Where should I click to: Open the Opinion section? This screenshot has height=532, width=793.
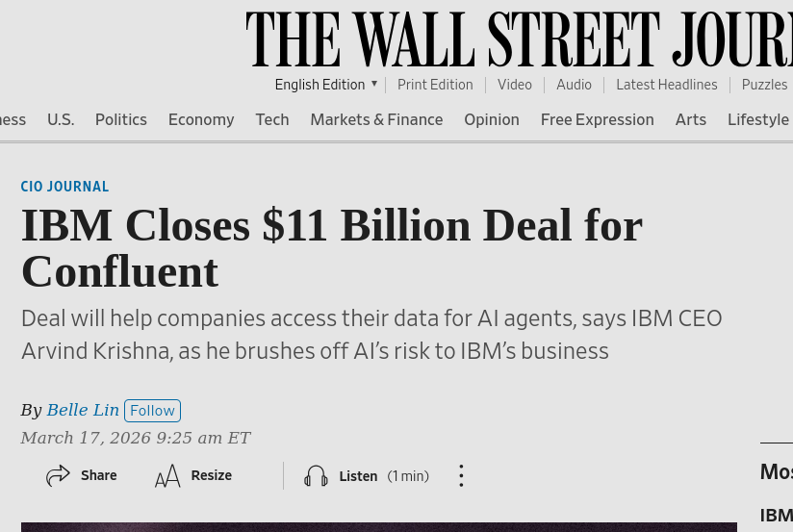[492, 119]
